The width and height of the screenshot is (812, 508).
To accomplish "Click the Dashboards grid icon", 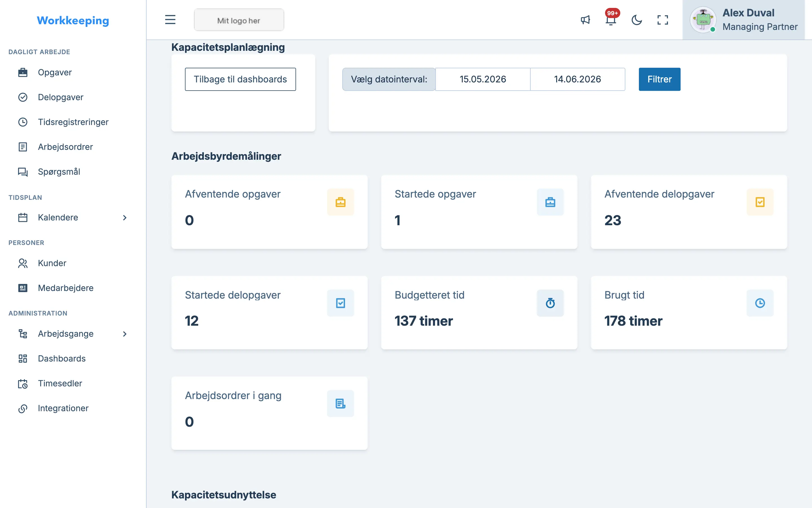I will (x=23, y=358).
